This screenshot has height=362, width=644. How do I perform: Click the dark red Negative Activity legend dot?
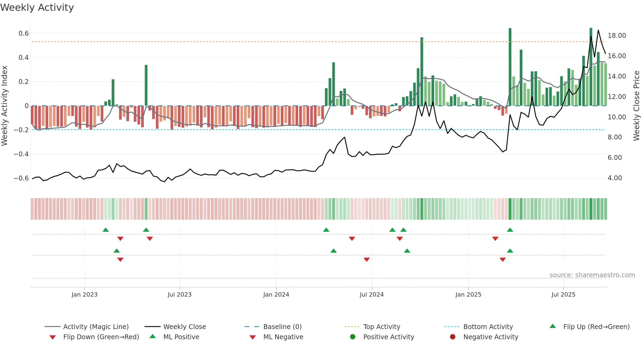point(453,337)
